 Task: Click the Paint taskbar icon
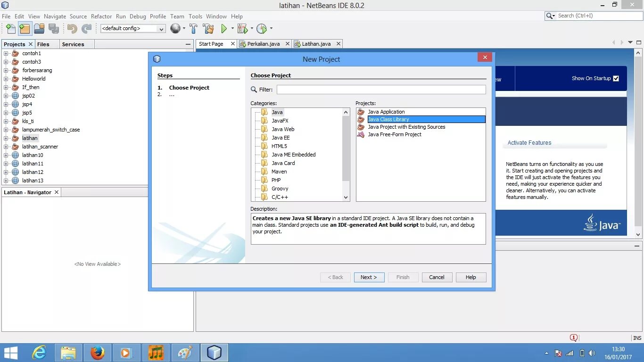pyautogui.click(x=185, y=353)
